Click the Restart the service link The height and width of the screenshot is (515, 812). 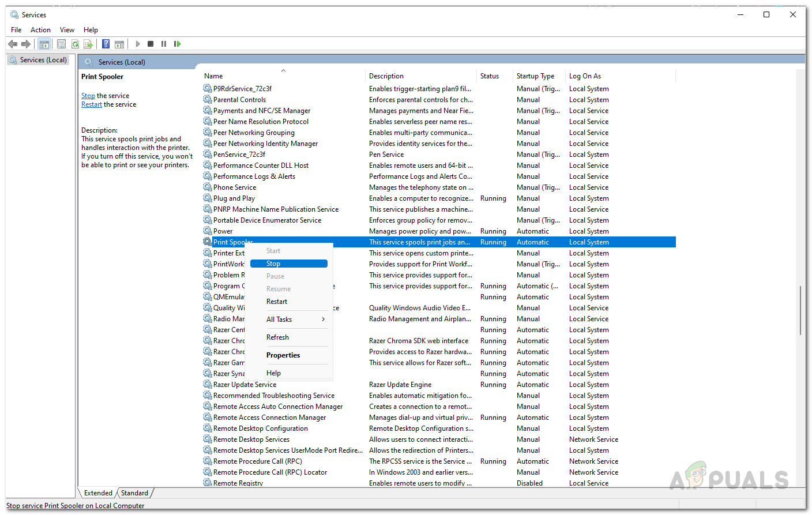(91, 104)
